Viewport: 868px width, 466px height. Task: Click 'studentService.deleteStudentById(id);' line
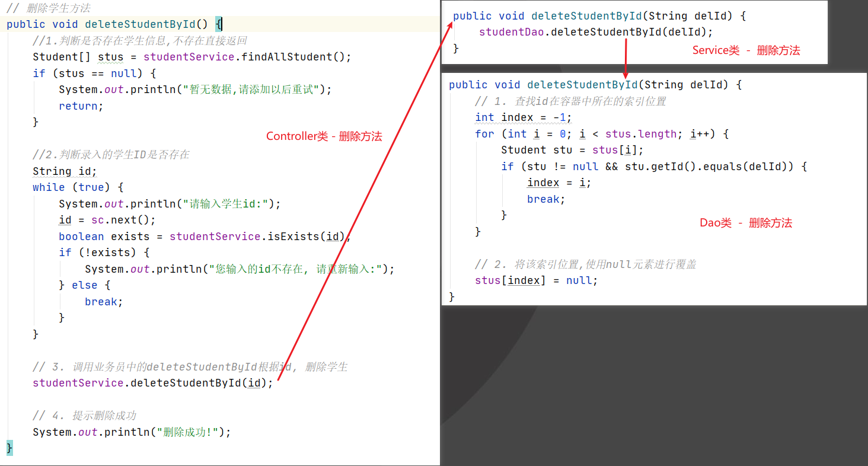click(x=153, y=383)
